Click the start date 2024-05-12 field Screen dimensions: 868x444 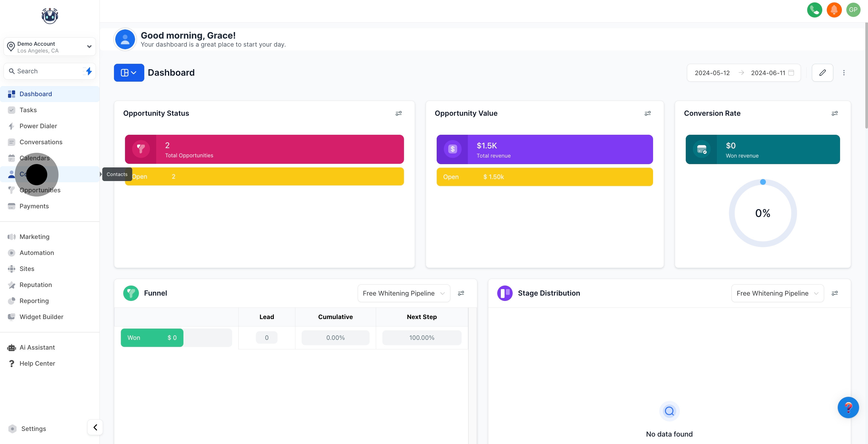point(712,73)
